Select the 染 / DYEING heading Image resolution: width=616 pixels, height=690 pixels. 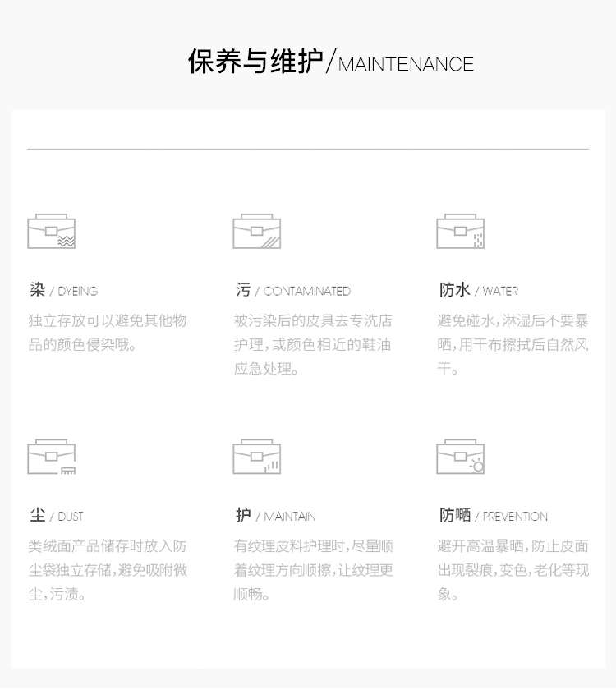(x=63, y=290)
